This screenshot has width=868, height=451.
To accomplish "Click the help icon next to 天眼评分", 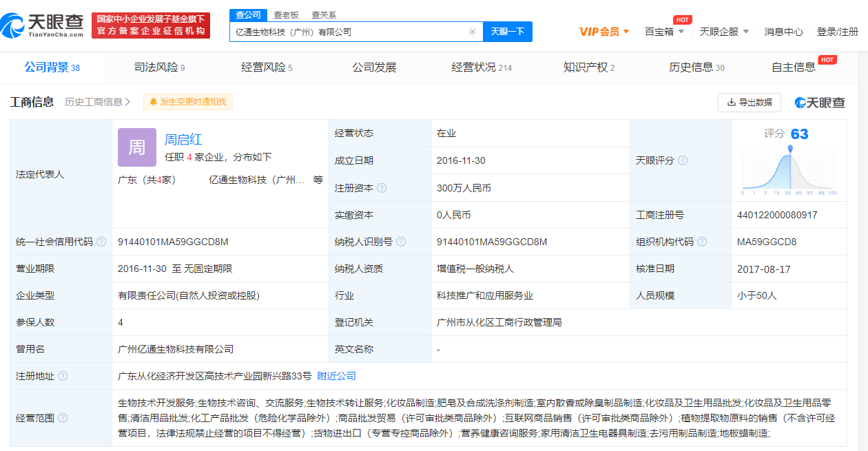I will pyautogui.click(x=683, y=160).
